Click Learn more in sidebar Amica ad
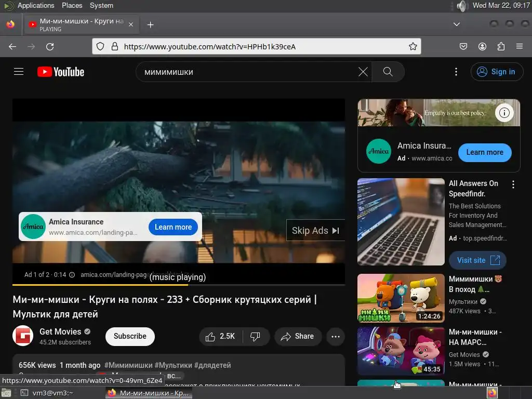 click(485, 152)
